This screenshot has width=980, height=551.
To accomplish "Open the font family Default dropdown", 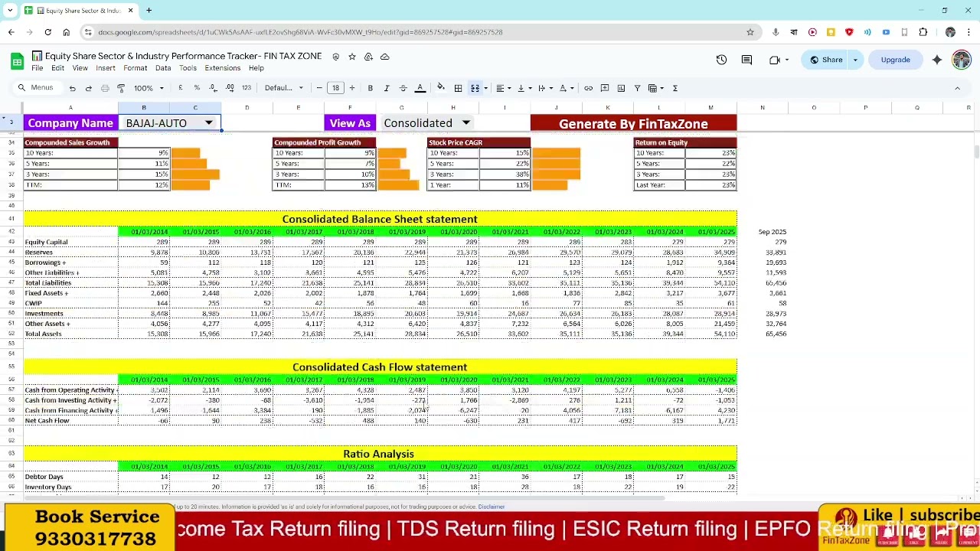I will click(x=284, y=88).
